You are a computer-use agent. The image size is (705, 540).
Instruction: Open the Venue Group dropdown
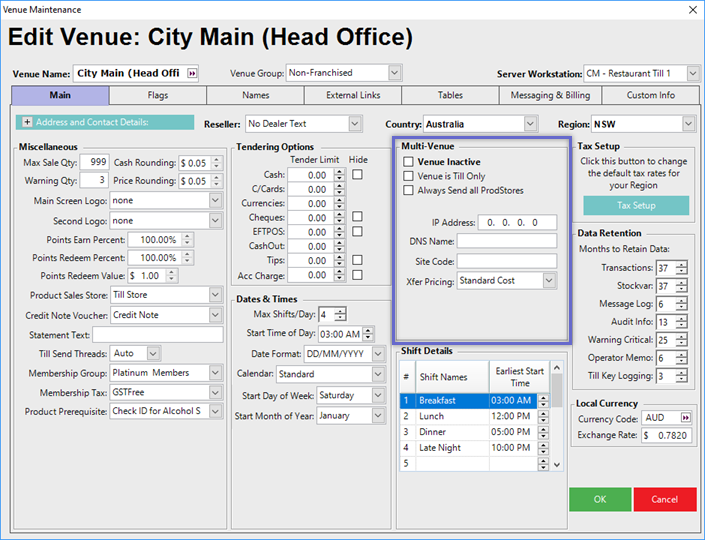click(x=394, y=73)
